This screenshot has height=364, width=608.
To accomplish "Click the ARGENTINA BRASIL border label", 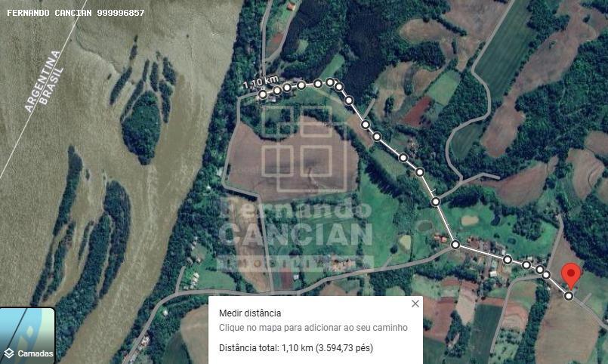I will 44,82.
